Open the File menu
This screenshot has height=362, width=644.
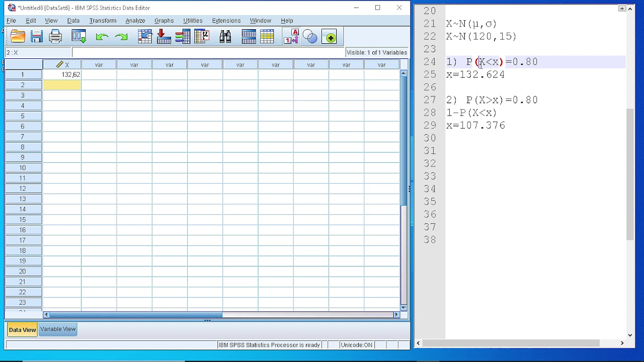tap(11, 21)
